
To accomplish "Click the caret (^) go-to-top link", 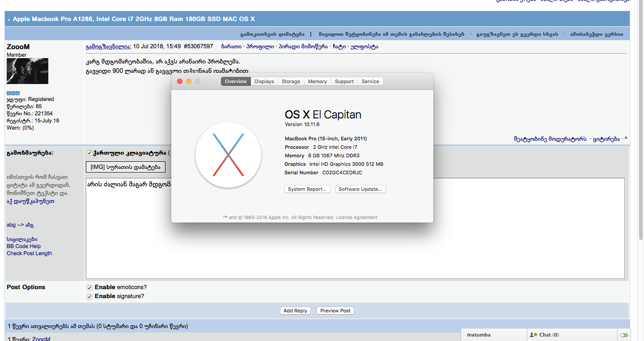I will coord(626,139).
